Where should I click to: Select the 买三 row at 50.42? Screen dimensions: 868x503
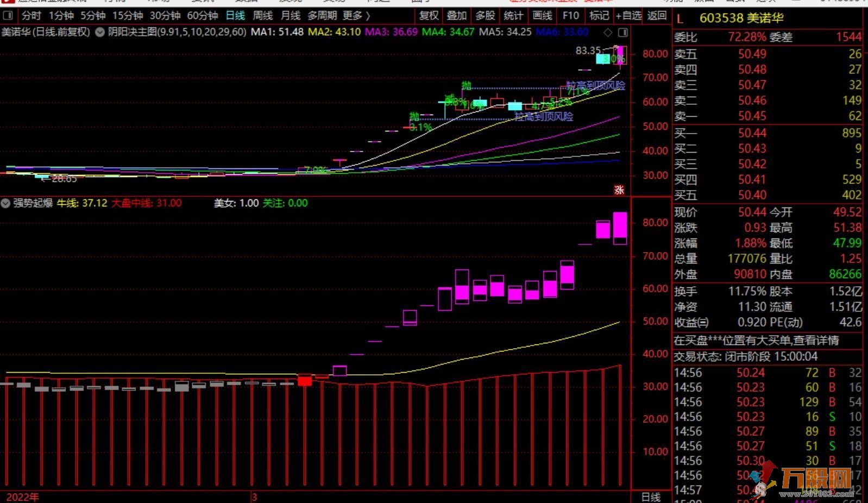click(768, 164)
